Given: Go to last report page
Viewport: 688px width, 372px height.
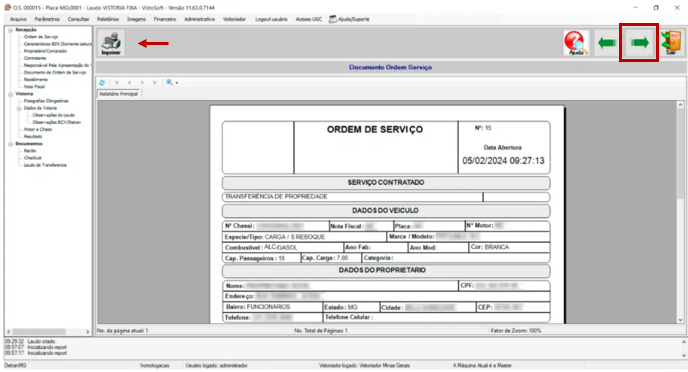Looking at the screenshot, I should click(x=154, y=82).
